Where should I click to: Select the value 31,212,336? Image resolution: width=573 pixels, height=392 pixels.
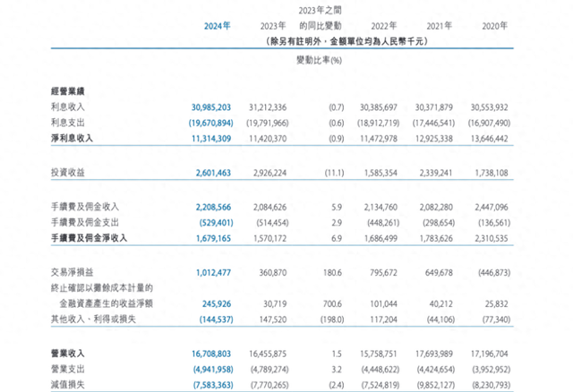[268, 107]
